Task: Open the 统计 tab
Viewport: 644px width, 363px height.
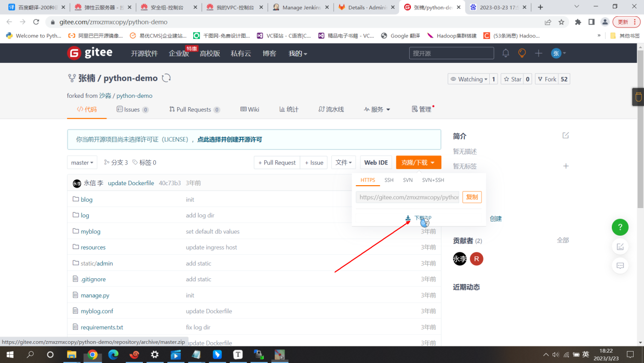Action: tap(289, 109)
